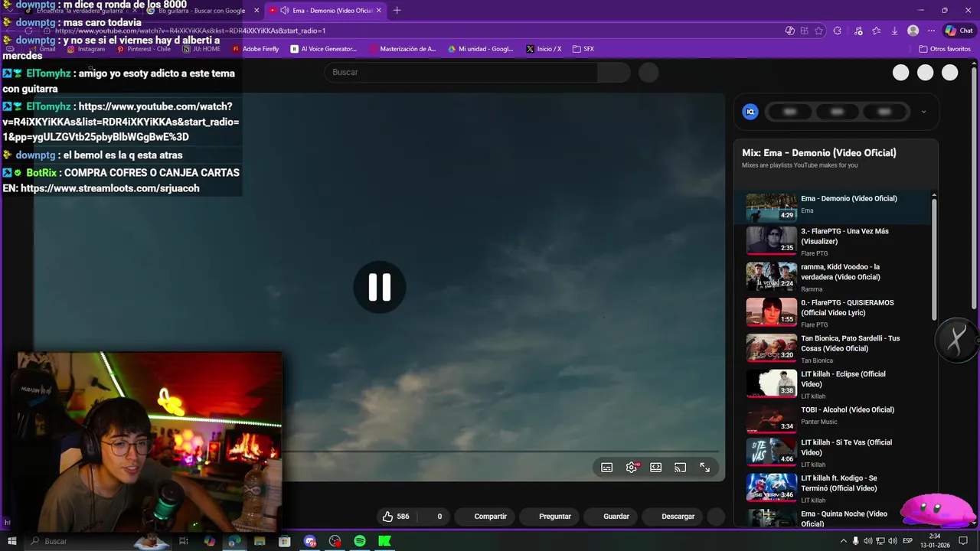Screen dimensions: 980x551
Task: Open Discord icon on taskbar
Action: [310, 541]
